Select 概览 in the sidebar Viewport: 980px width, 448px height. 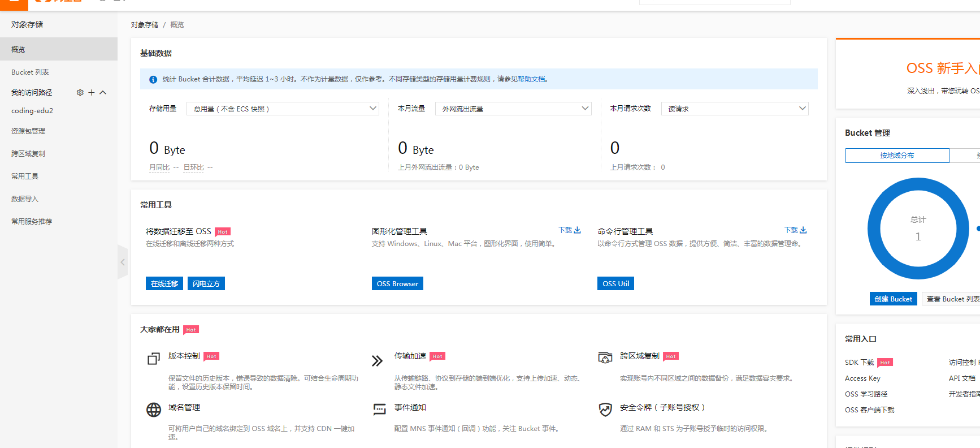(59, 49)
